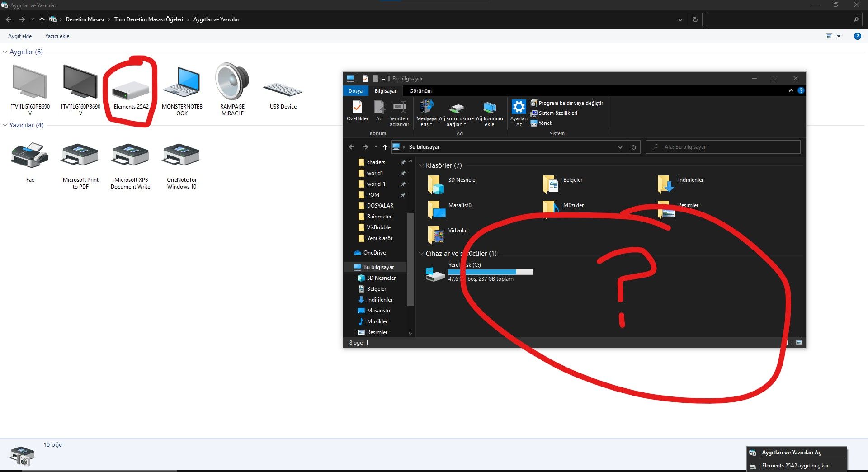Click the Yerel Disk (C:) capacity bar
This screenshot has height=472, width=868.
[x=491, y=272]
